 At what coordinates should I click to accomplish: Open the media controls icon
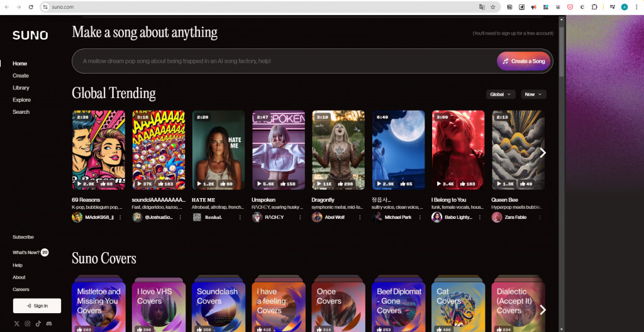[x=613, y=7]
